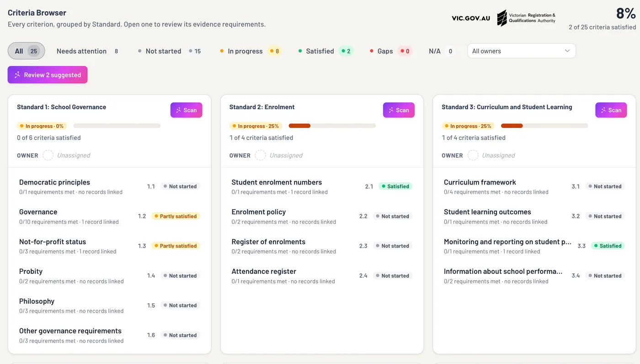The width and height of the screenshot is (640, 364).
Task: Open Information about school performance criterion
Action: click(534, 276)
